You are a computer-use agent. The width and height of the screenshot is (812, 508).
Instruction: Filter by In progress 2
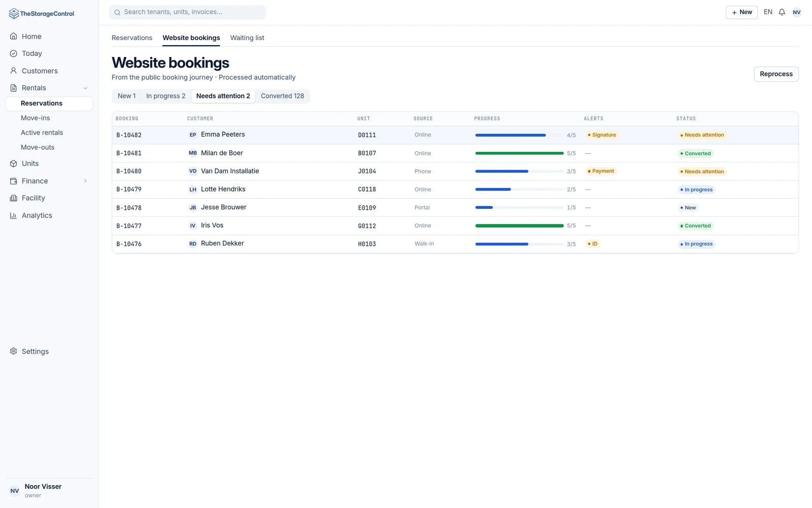pyautogui.click(x=166, y=96)
